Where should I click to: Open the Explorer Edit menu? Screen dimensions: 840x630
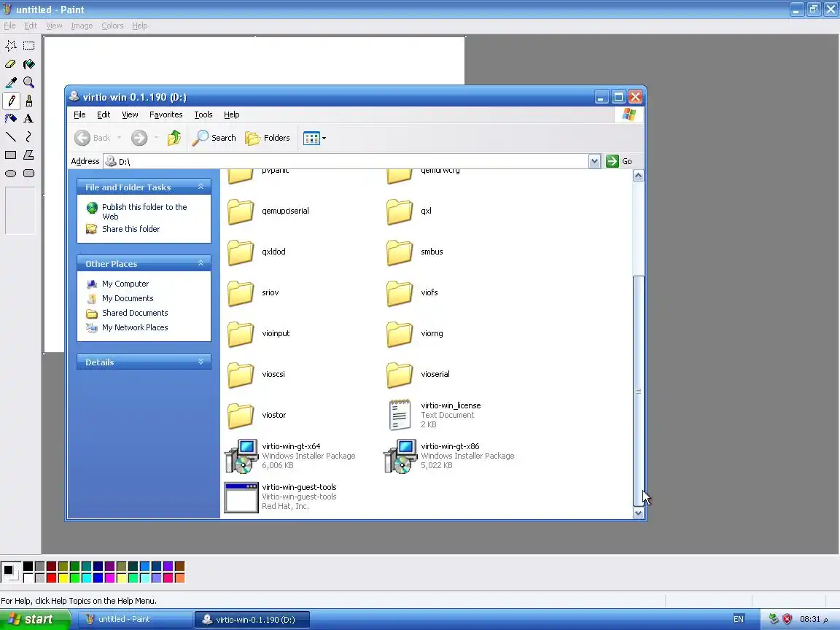(104, 114)
